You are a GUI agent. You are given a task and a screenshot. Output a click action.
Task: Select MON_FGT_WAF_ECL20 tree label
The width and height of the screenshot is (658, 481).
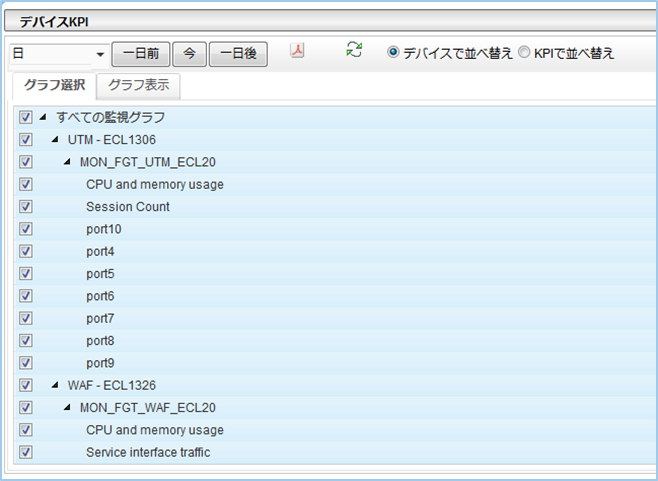click(148, 408)
